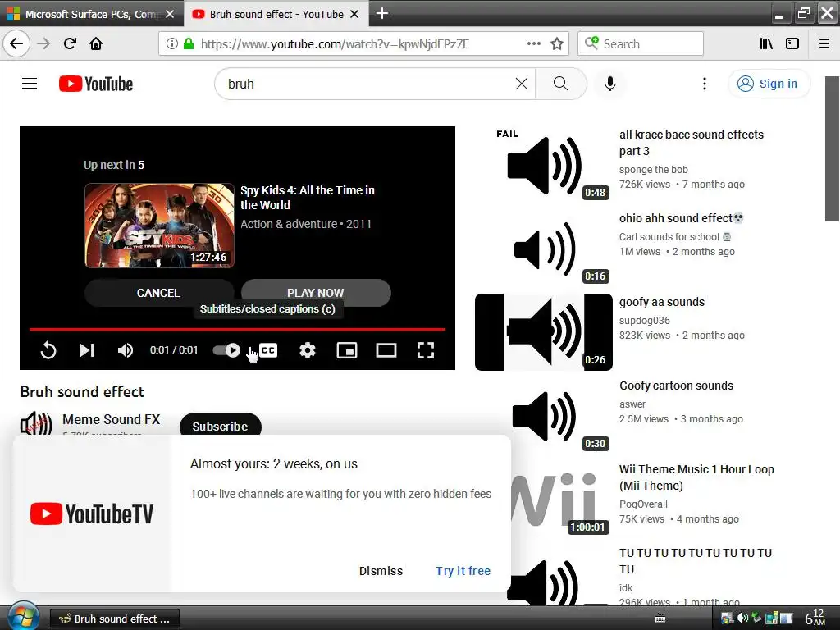Toggle subtitles/closed captions
This screenshot has width=840, height=630.
pos(268,350)
